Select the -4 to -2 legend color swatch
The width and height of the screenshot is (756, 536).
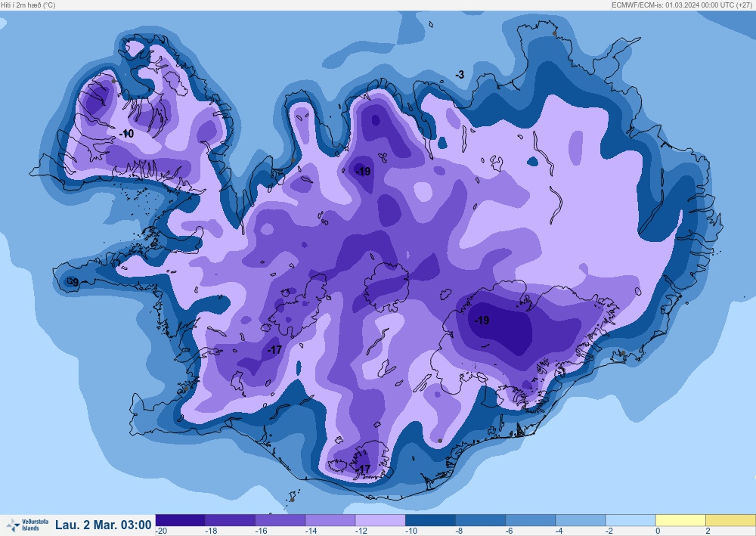point(581,520)
